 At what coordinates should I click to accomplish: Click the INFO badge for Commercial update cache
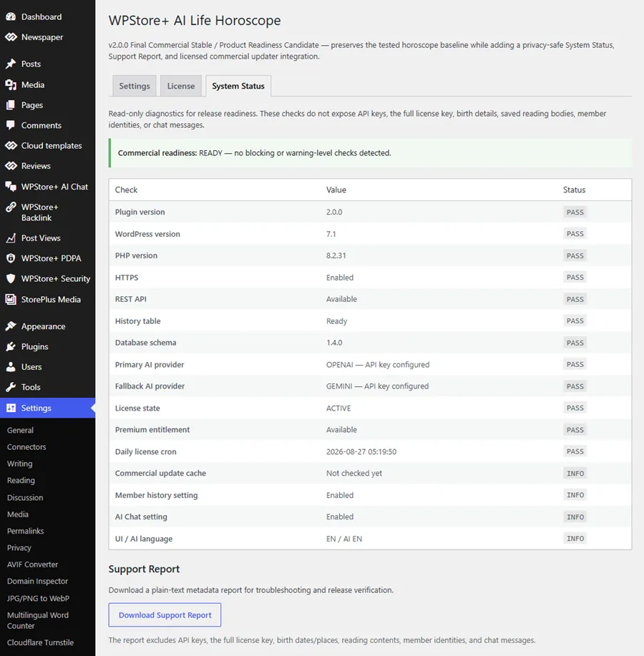(575, 473)
